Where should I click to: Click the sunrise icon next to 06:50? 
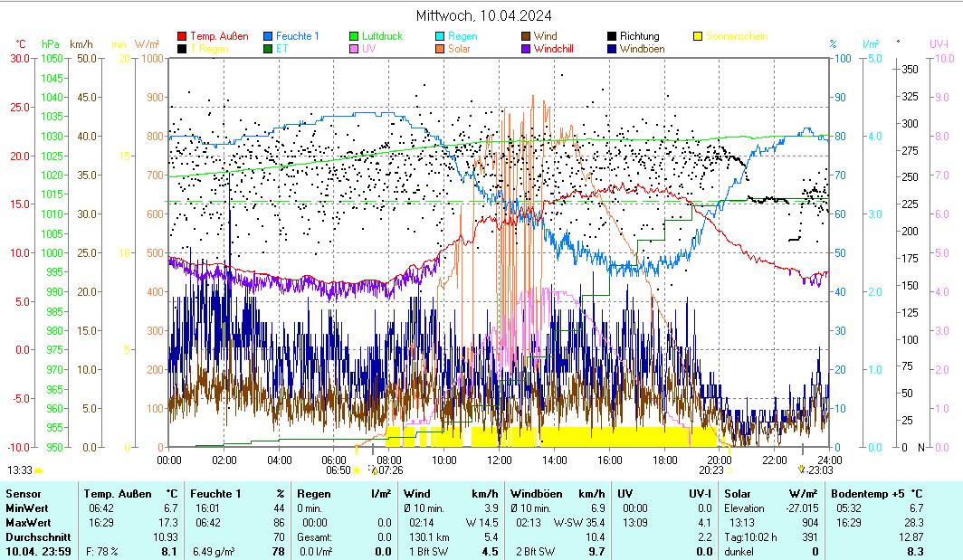pos(357,470)
